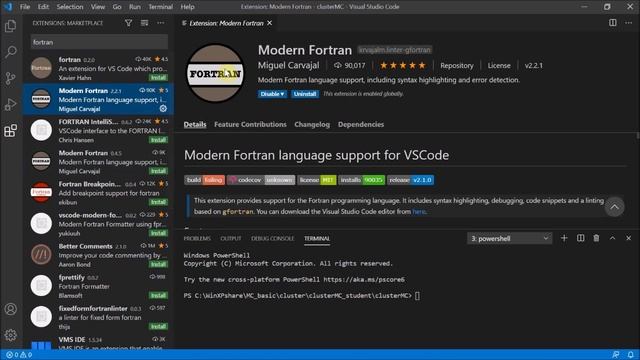The height and width of the screenshot is (360, 640).
Task: Open Extensions panel more actions menu
Action: click(x=161, y=23)
